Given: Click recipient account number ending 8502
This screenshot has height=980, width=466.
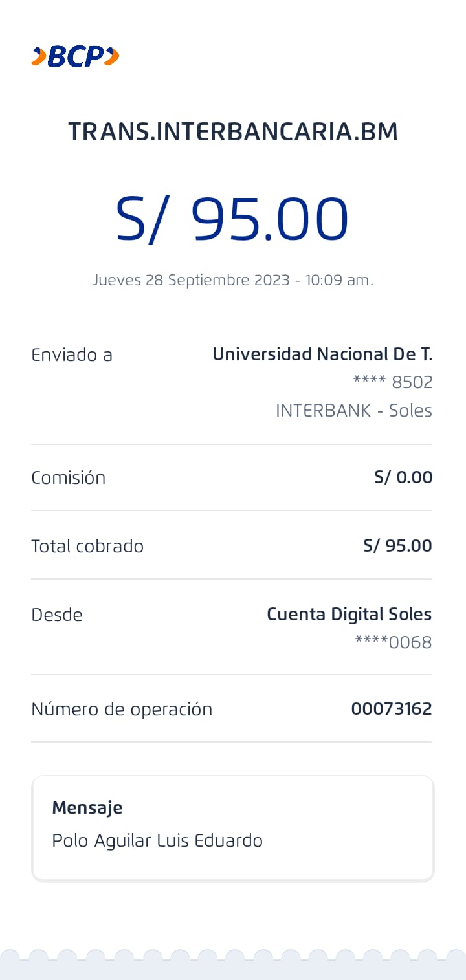Looking at the screenshot, I should coord(392,382).
